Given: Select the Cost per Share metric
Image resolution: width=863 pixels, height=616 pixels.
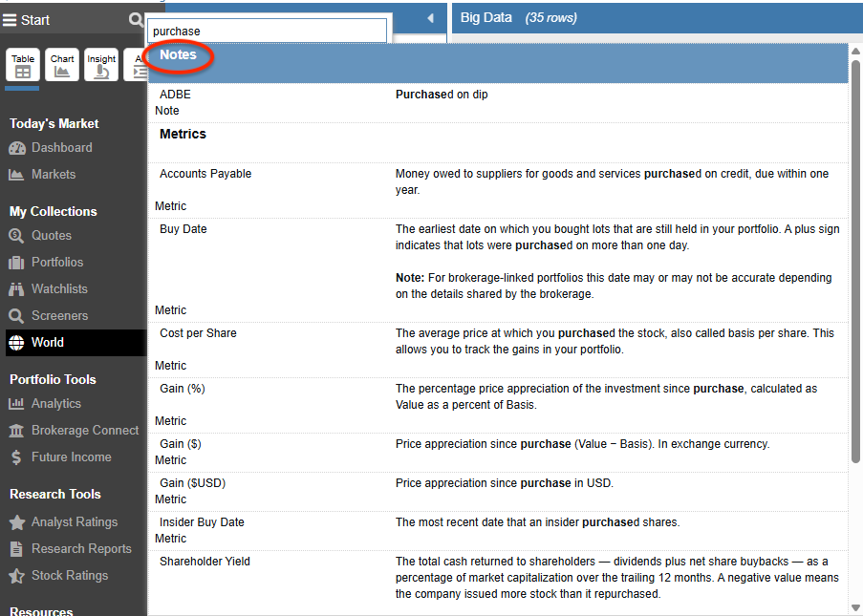Looking at the screenshot, I should click(498, 350).
